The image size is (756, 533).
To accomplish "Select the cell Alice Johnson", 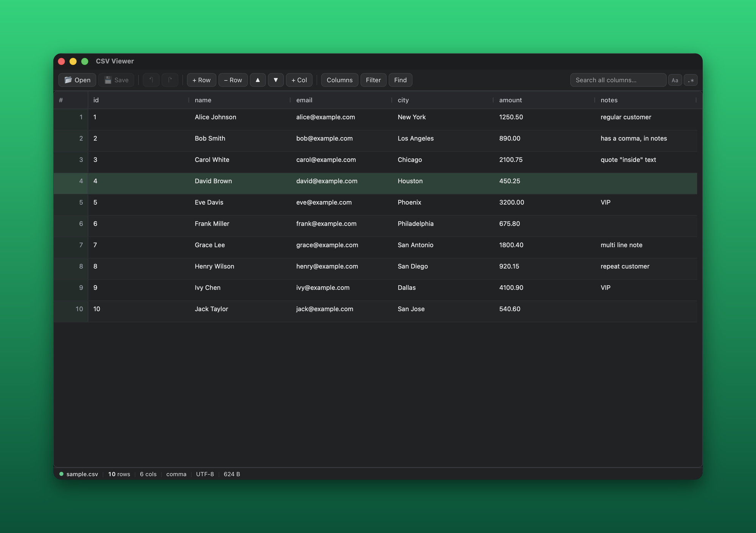I will click(x=240, y=120).
